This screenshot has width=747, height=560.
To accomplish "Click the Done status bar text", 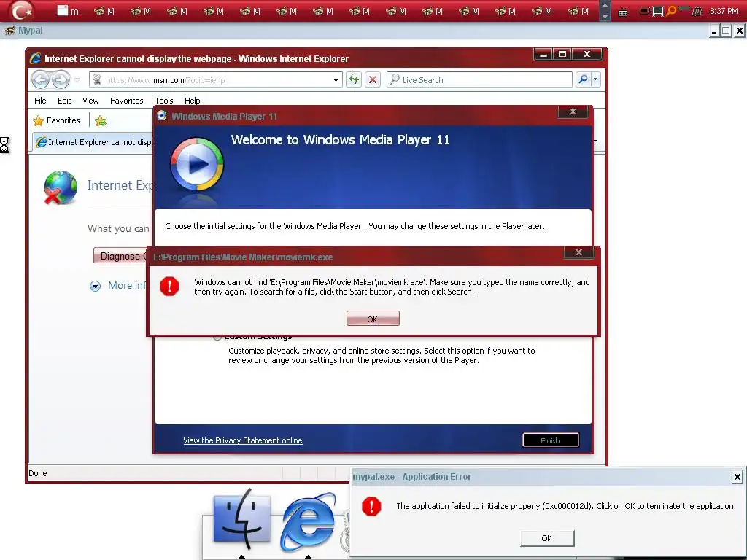I will [x=38, y=473].
